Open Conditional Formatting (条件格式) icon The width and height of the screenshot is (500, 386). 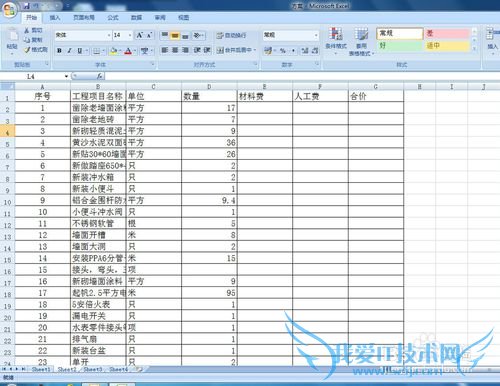pyautogui.click(x=336, y=34)
